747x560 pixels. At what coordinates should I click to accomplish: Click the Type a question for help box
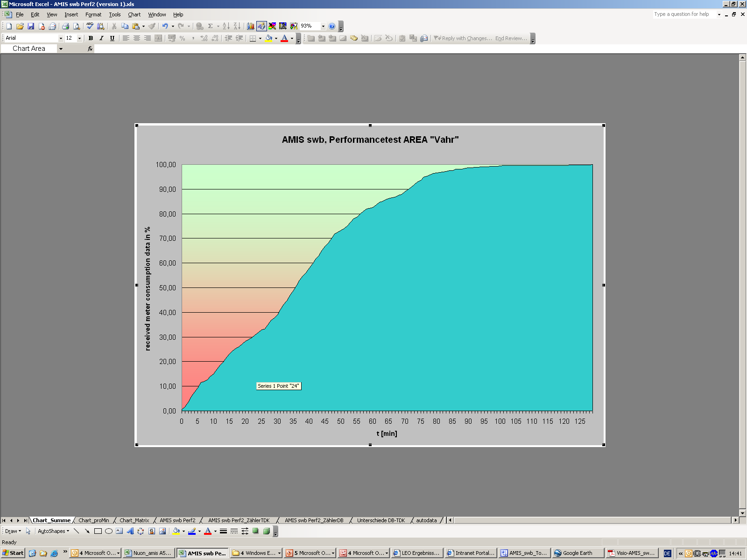click(x=684, y=14)
